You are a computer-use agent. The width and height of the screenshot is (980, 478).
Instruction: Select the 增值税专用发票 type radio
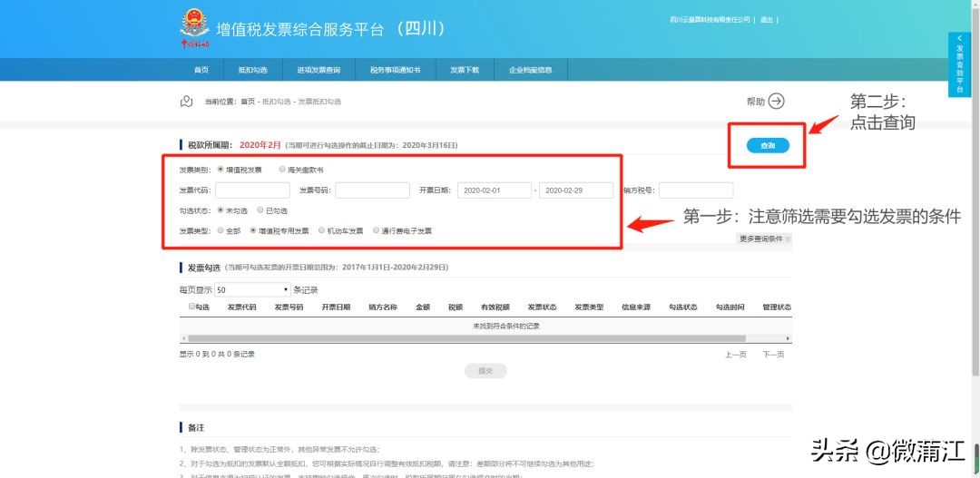[253, 230]
